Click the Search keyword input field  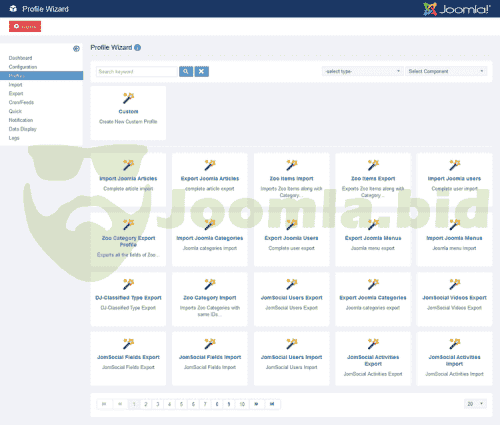tap(137, 72)
